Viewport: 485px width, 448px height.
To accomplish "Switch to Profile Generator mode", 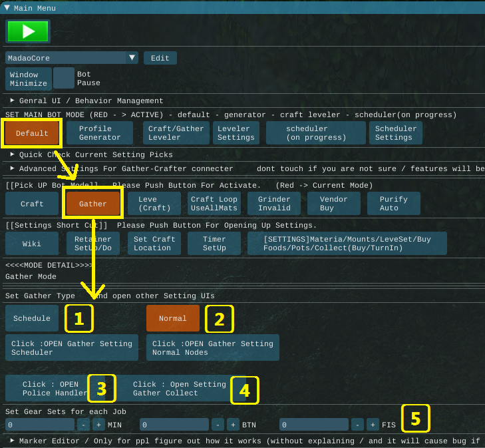I will click(100, 133).
